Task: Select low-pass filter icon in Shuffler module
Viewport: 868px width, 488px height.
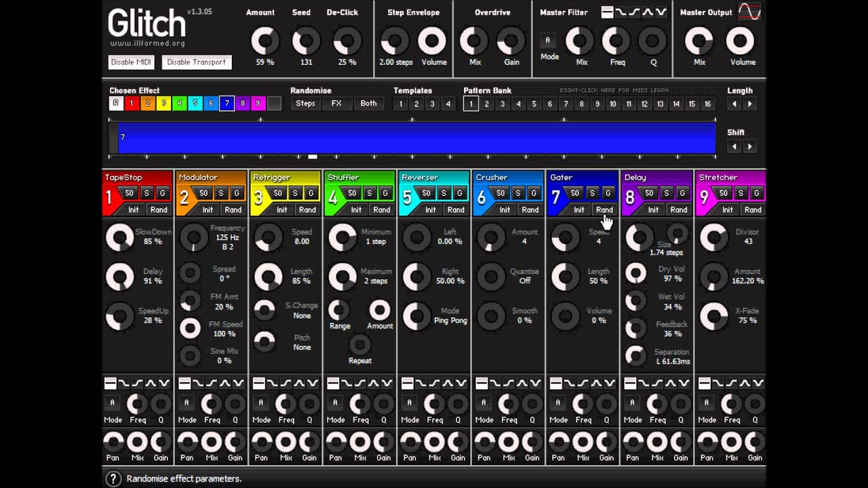Action: (346, 384)
